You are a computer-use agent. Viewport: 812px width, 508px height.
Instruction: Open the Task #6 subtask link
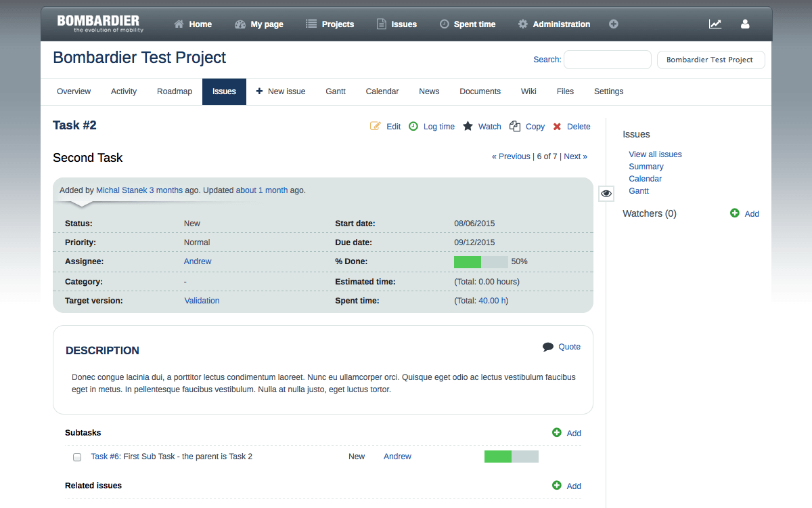[106, 457]
